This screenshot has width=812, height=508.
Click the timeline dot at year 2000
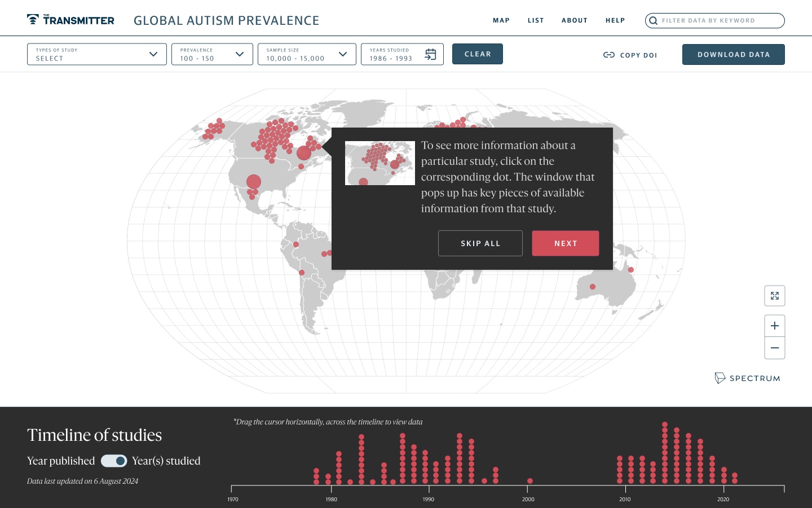(x=530, y=481)
